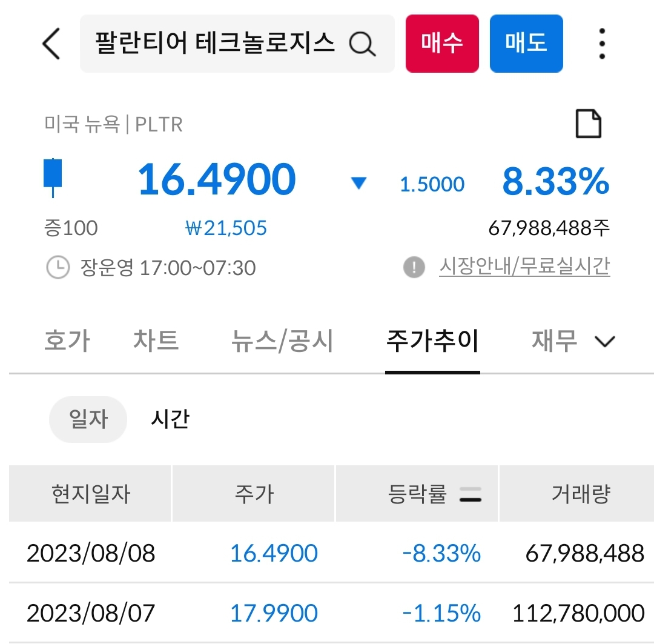
Task: Tap the 8.33% change rate headline
Action: tap(556, 181)
